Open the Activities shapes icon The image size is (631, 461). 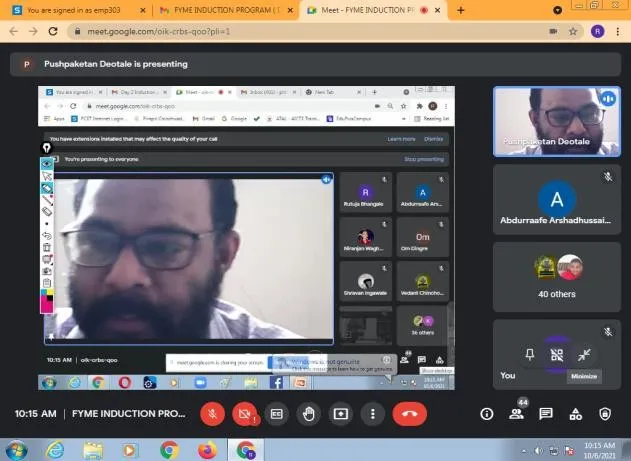[x=575, y=414]
